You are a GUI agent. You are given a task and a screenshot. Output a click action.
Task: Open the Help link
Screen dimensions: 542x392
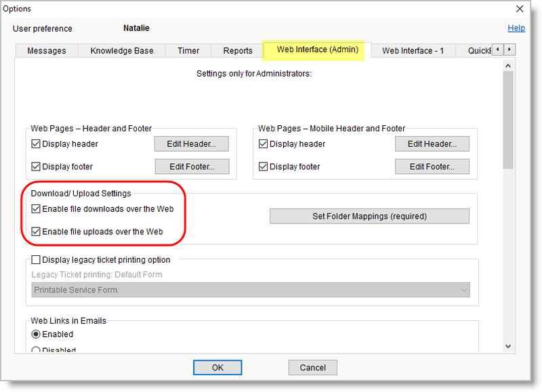(516, 28)
